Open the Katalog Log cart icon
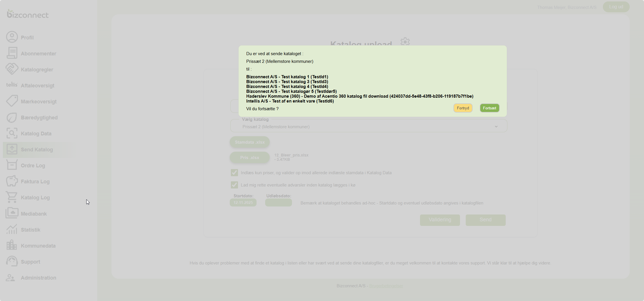Viewport: 644px width, 301px height. coord(12,197)
